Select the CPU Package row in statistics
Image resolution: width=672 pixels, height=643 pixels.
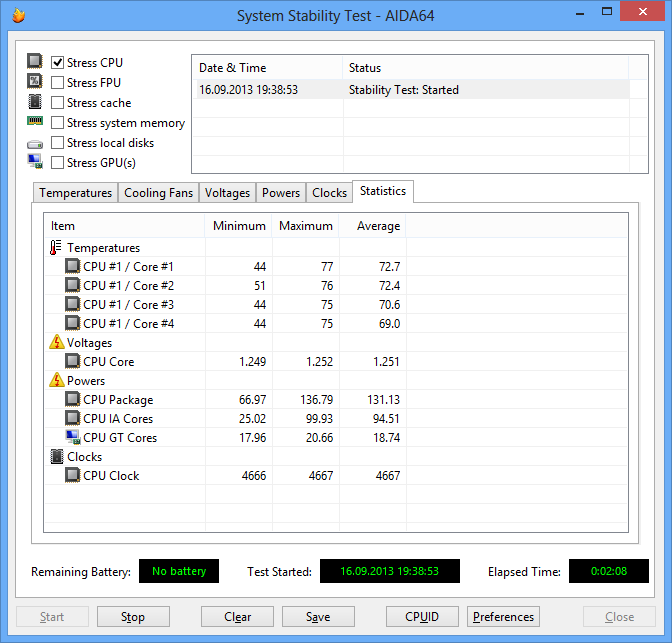[x=336, y=400]
